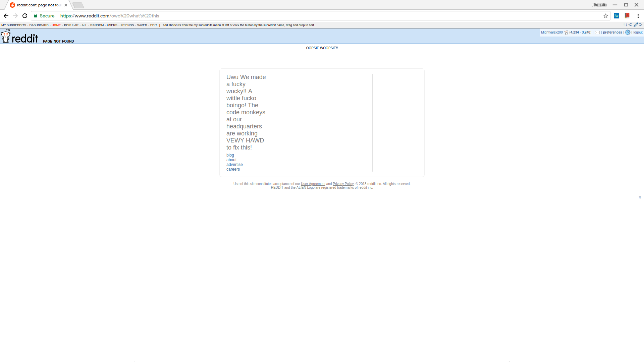Screen dimensions: 644x362
Task: Click the secure lock icon in address bar
Action: pos(36,15)
